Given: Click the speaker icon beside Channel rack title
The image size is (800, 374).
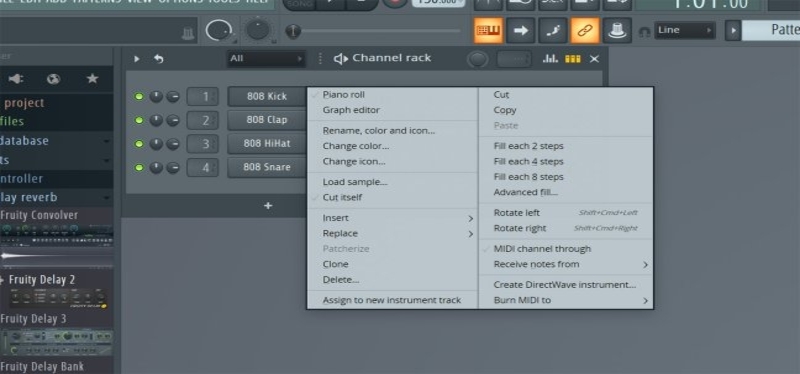Looking at the screenshot, I should pyautogui.click(x=340, y=59).
